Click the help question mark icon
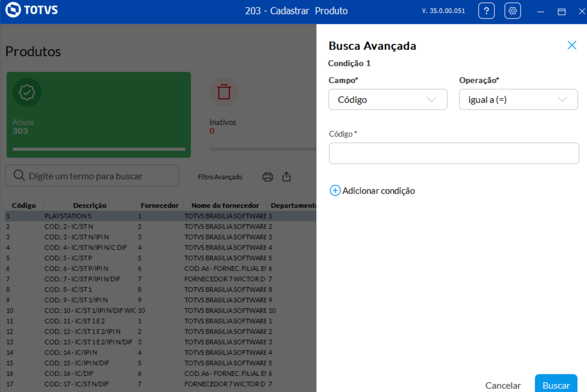 pos(486,11)
